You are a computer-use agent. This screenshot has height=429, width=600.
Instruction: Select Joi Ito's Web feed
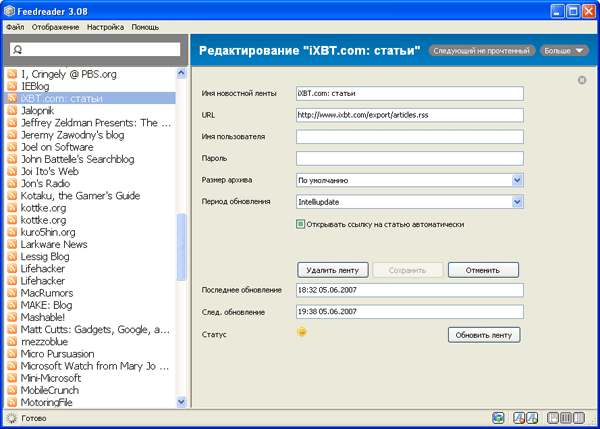(90, 171)
